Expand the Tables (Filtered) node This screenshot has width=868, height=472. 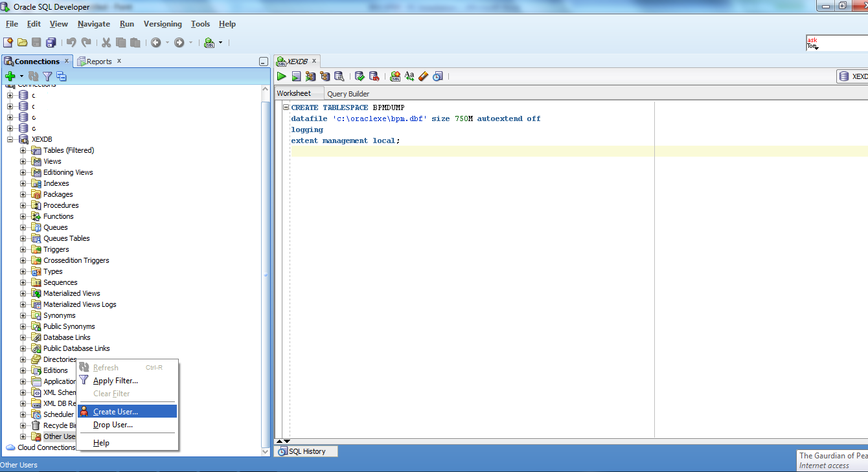(23, 150)
